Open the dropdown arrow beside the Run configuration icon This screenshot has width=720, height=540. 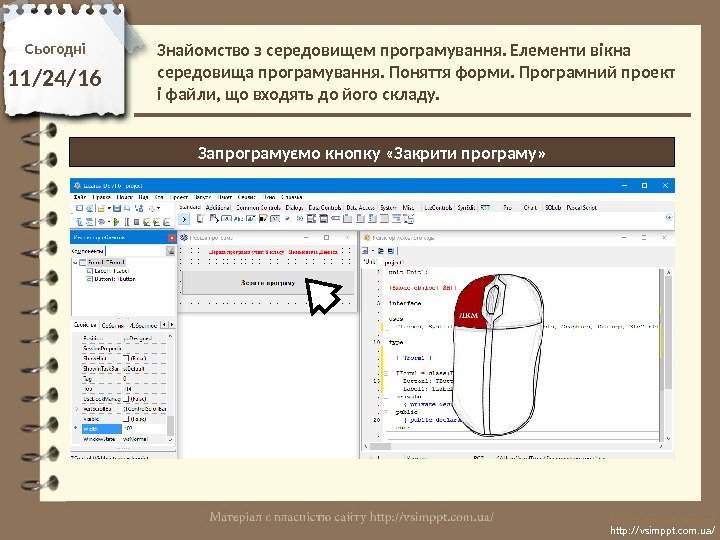pyautogui.click(x=108, y=222)
